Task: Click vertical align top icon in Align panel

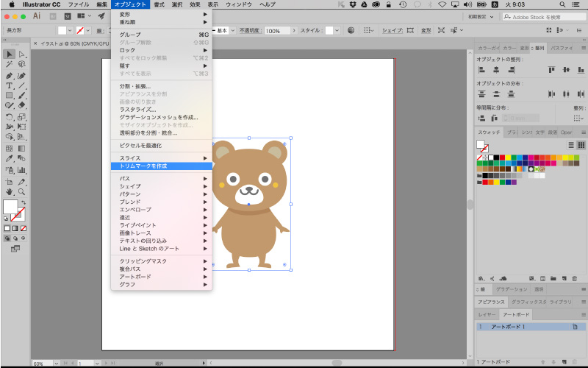Action: (x=551, y=70)
